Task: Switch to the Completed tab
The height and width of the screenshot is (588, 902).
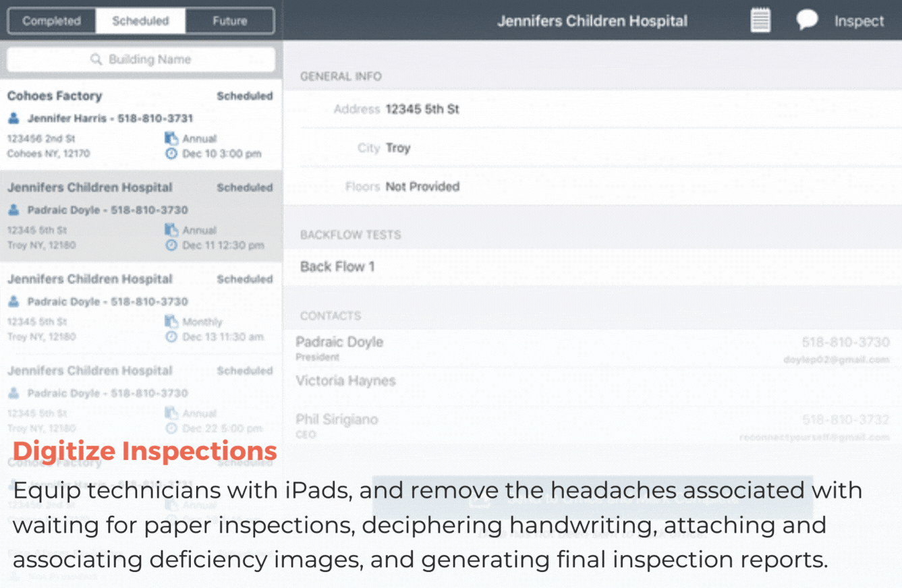Action: click(51, 21)
